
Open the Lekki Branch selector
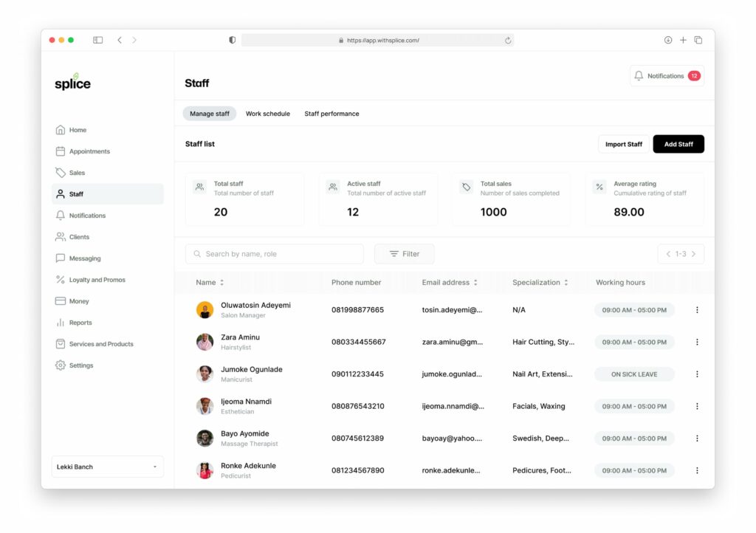pos(107,467)
